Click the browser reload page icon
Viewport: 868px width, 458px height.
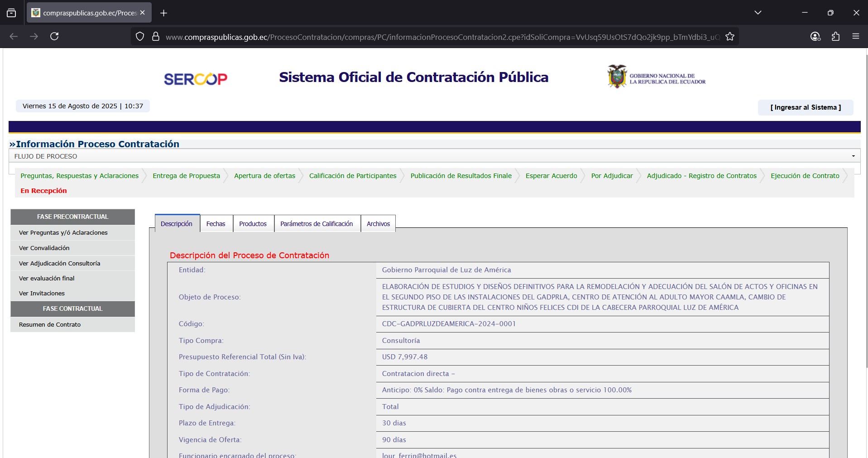pyautogui.click(x=54, y=36)
